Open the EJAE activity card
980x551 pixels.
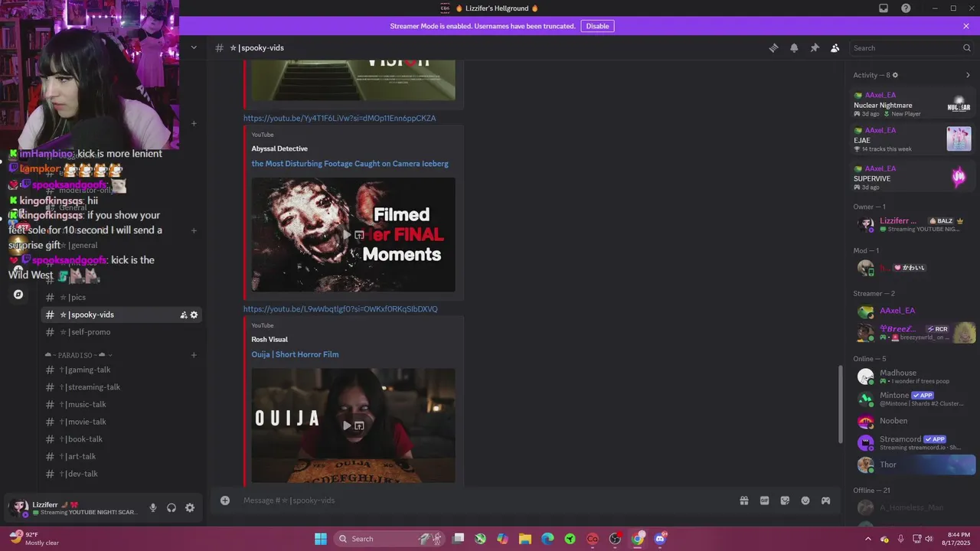click(912, 140)
